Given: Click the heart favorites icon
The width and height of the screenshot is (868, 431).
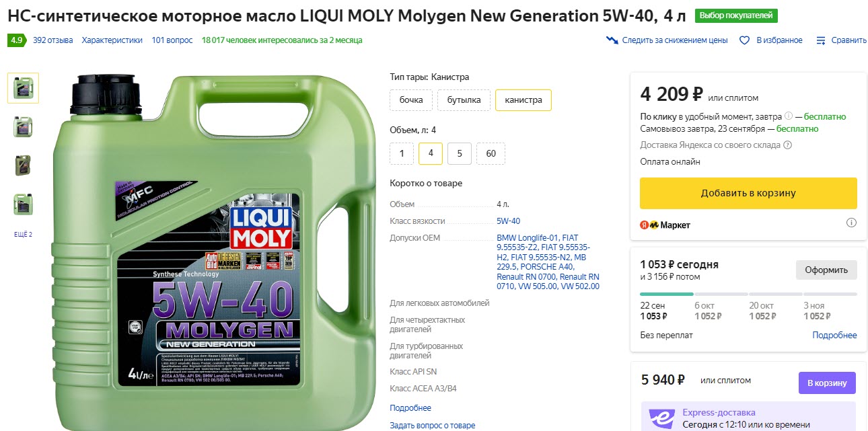Looking at the screenshot, I should pos(744,40).
